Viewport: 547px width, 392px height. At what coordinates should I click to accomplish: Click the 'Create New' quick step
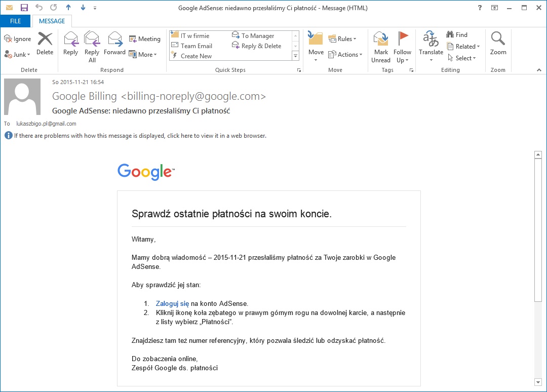pyautogui.click(x=191, y=56)
